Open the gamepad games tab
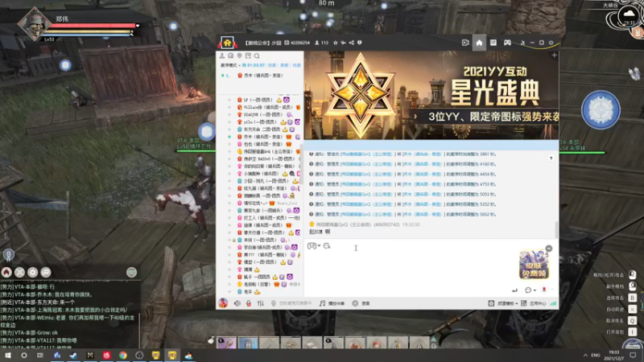 [x=508, y=43]
